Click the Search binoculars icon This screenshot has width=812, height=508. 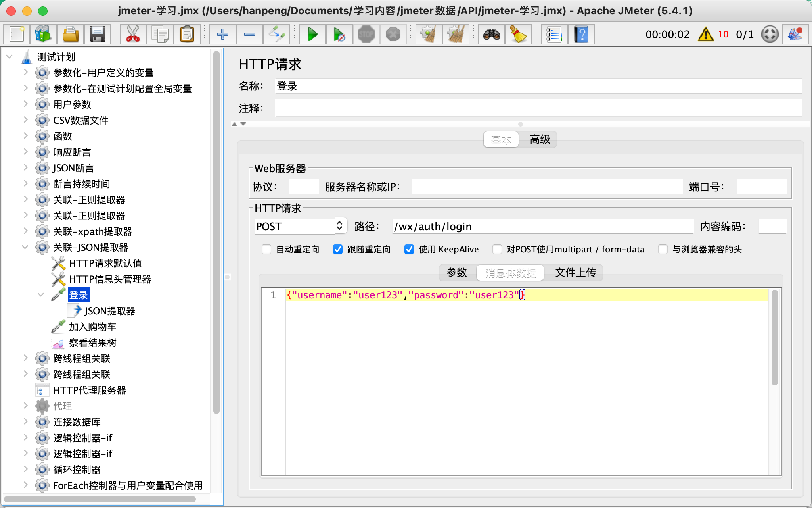pyautogui.click(x=491, y=35)
